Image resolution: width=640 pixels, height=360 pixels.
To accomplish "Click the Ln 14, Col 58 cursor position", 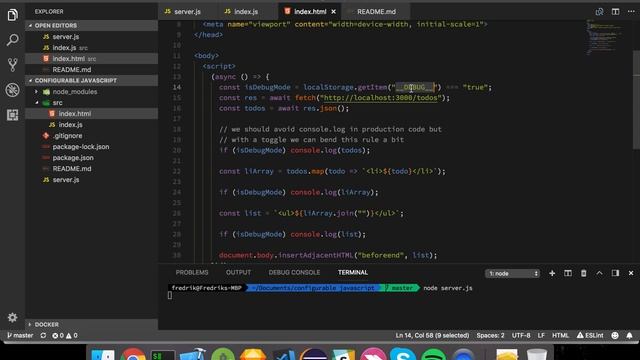I will click(432, 336).
